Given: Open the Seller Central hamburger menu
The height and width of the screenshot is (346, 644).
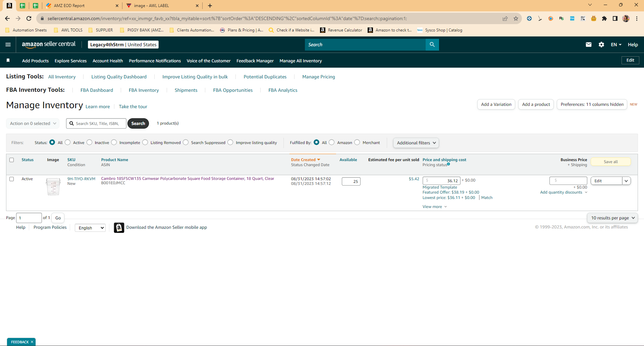Looking at the screenshot, I should (x=8, y=45).
